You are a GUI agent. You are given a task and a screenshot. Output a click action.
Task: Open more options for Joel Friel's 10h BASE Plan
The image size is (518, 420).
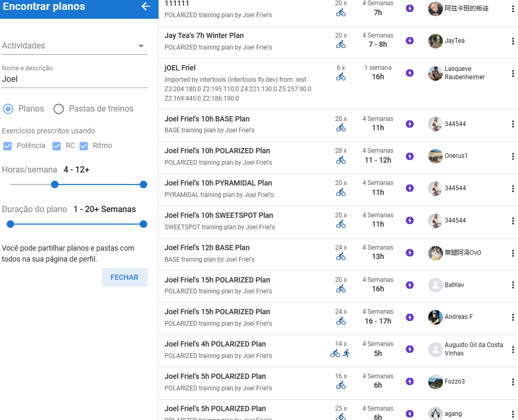pos(513,124)
